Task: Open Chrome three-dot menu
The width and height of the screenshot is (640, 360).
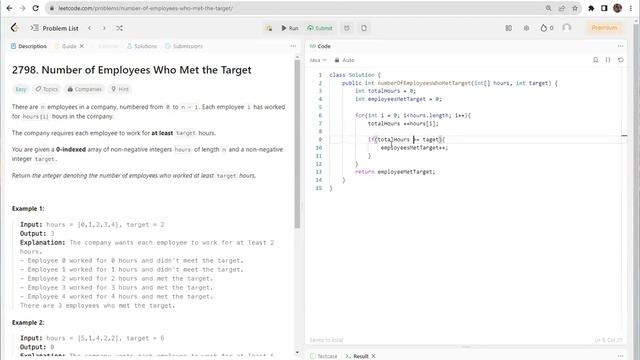Action: (x=631, y=8)
